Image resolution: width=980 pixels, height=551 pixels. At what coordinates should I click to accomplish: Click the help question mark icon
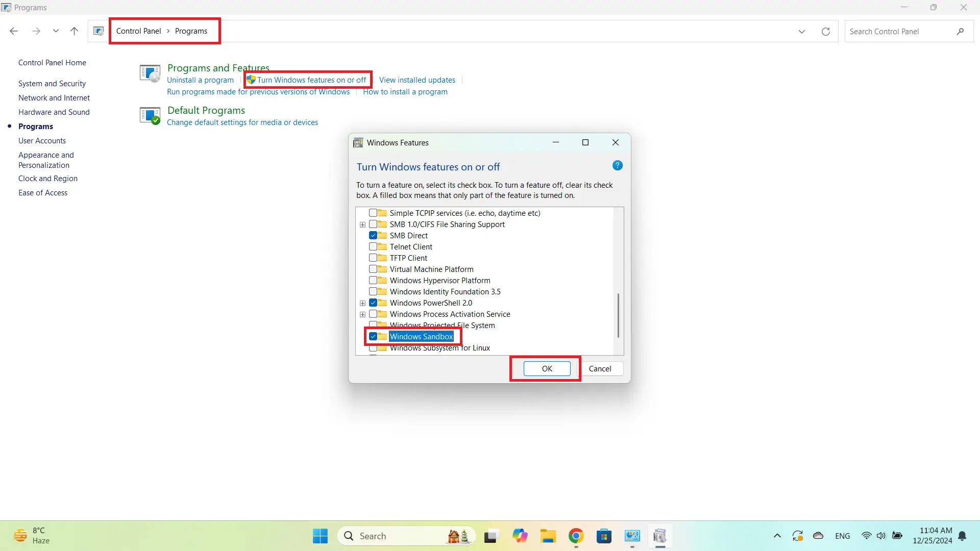[617, 165]
